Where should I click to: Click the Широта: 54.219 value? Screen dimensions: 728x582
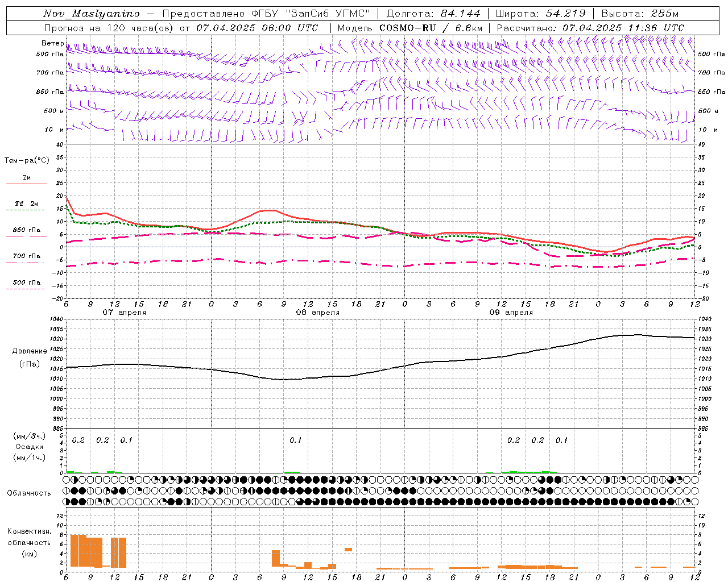coord(541,14)
